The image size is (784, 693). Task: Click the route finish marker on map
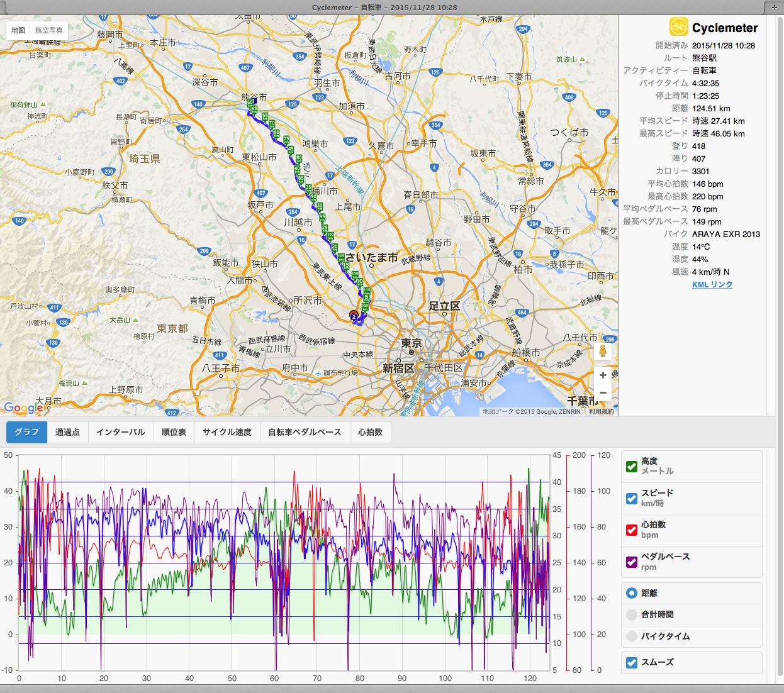[x=354, y=315]
